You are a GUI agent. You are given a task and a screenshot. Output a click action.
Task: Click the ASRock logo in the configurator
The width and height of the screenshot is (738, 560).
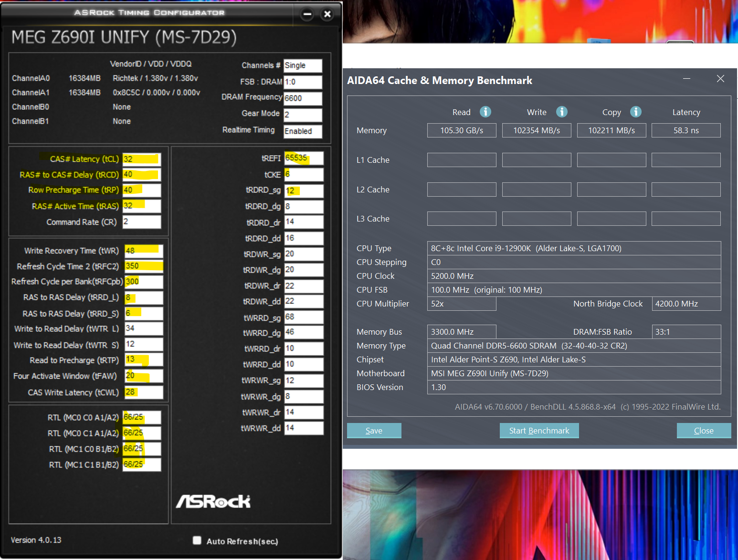point(213,501)
